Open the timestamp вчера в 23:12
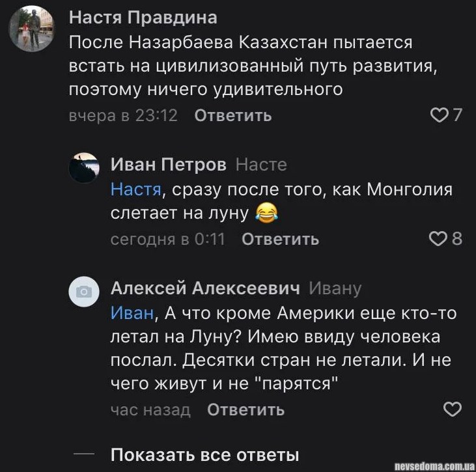Viewport: 476px width, 472px height. pyautogui.click(x=123, y=116)
